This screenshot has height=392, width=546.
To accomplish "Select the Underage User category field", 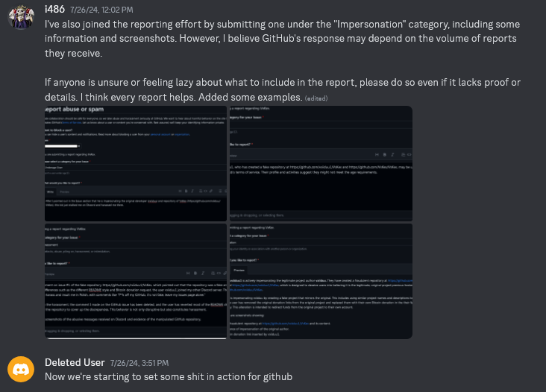I will [136, 167].
